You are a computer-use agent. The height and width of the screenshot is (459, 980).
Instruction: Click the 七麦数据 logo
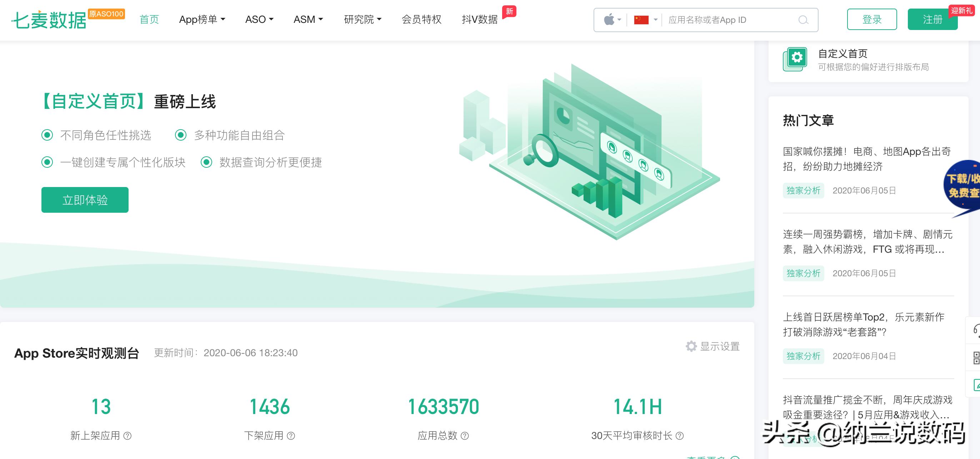[x=49, y=20]
